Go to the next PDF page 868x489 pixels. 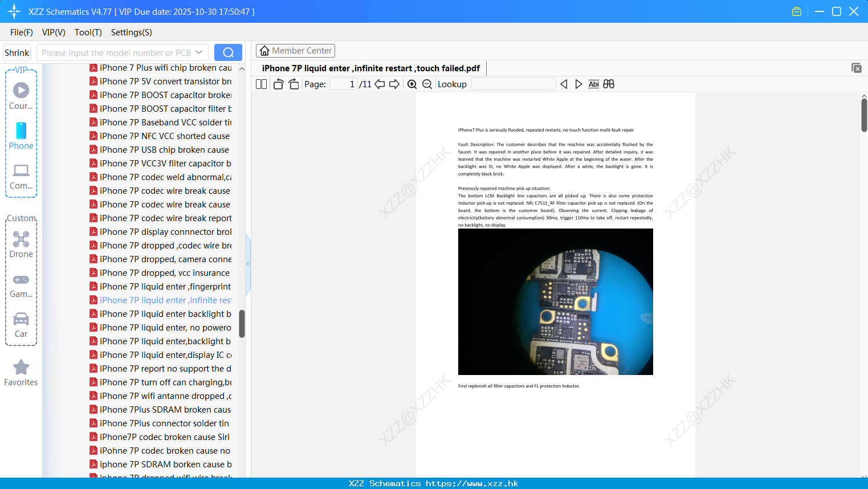tap(394, 84)
